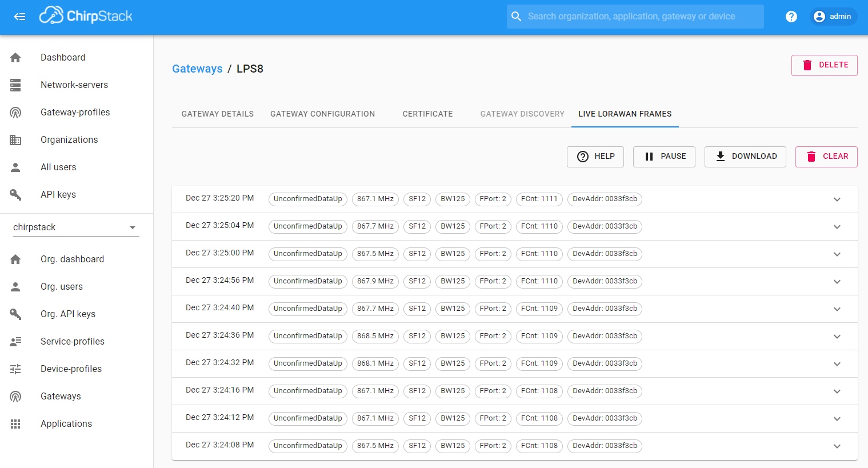Delete the LPS8 gateway
868x468 pixels.
[x=825, y=65]
